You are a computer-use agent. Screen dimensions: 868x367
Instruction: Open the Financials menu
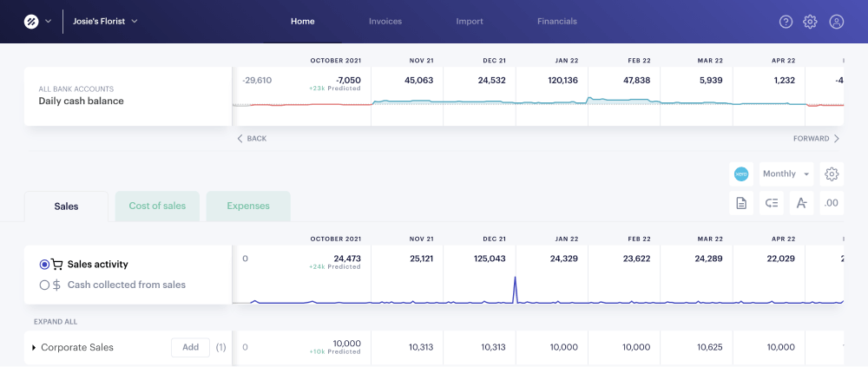pyautogui.click(x=557, y=22)
